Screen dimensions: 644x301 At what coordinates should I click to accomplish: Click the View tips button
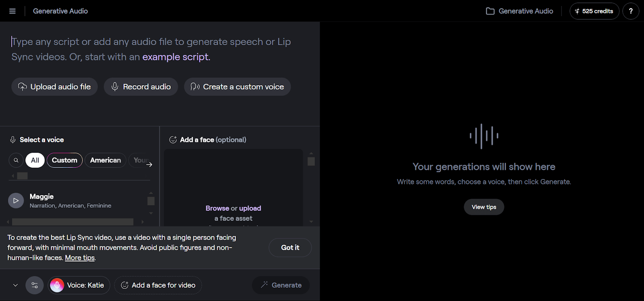click(484, 207)
